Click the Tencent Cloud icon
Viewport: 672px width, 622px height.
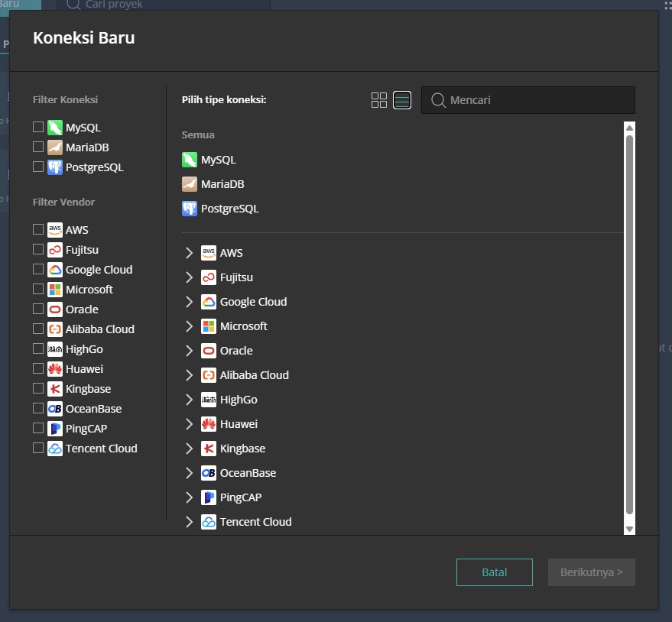click(208, 521)
